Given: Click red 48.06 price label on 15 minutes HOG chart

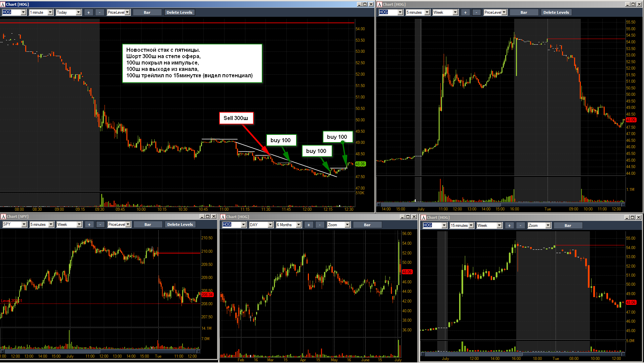Looking at the screenshot, I should pyautogui.click(x=631, y=302).
